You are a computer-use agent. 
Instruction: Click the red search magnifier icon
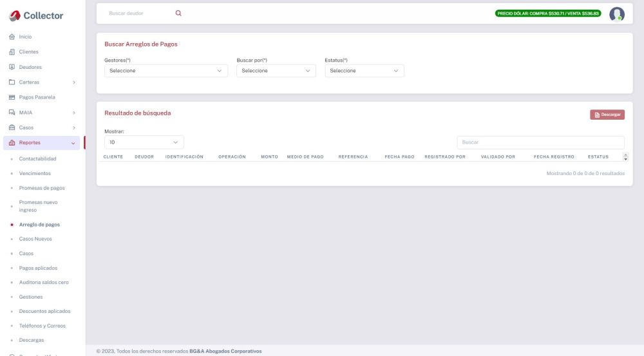[x=178, y=14]
